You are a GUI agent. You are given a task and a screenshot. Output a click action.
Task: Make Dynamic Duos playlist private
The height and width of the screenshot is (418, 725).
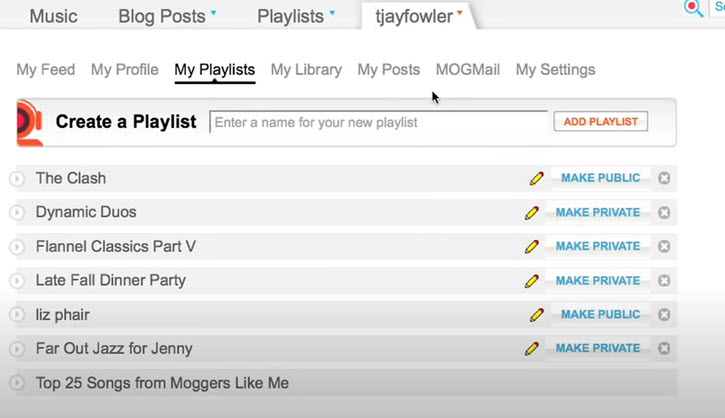pos(598,212)
